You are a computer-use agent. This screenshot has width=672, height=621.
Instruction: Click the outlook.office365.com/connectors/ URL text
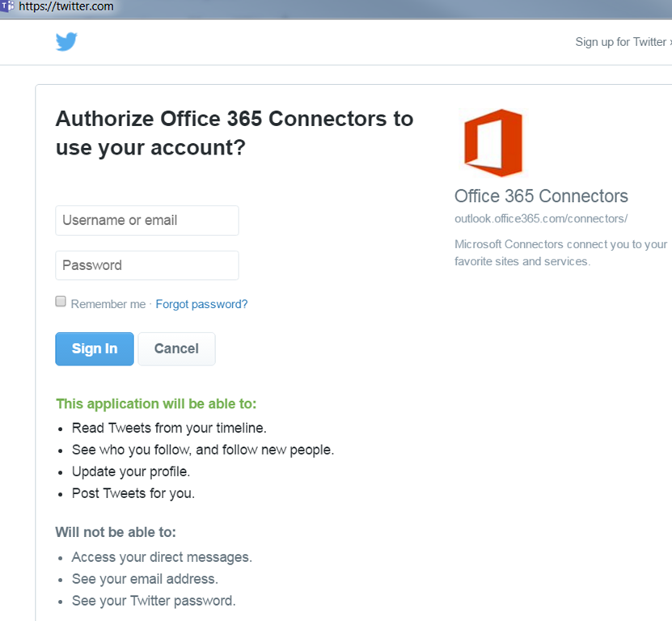click(541, 218)
